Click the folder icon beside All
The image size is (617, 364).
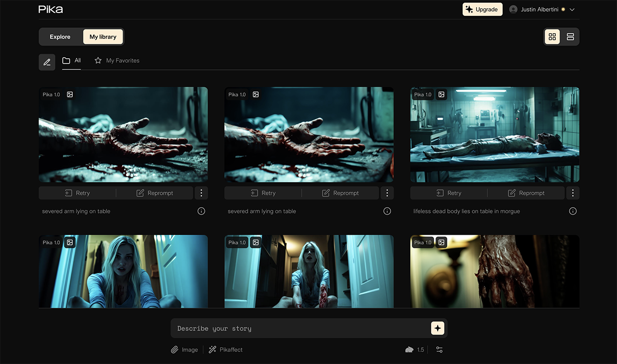click(x=66, y=61)
